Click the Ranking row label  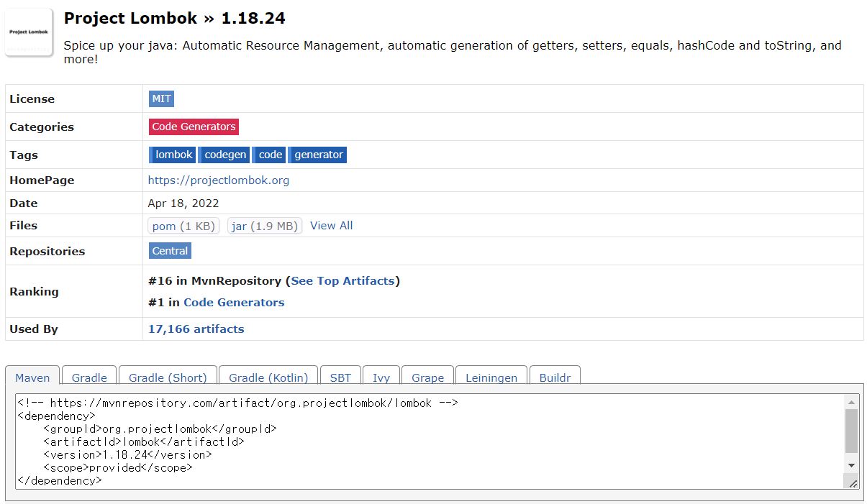coord(34,292)
